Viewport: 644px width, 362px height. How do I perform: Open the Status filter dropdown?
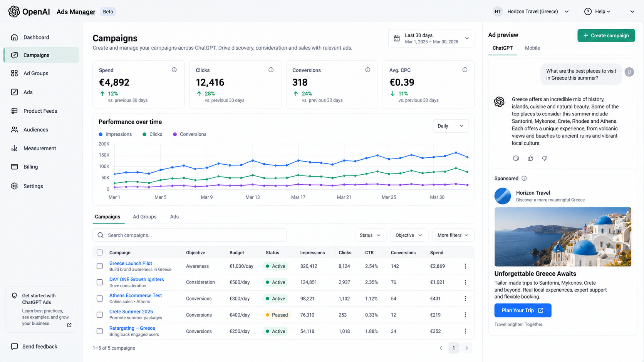pyautogui.click(x=370, y=235)
